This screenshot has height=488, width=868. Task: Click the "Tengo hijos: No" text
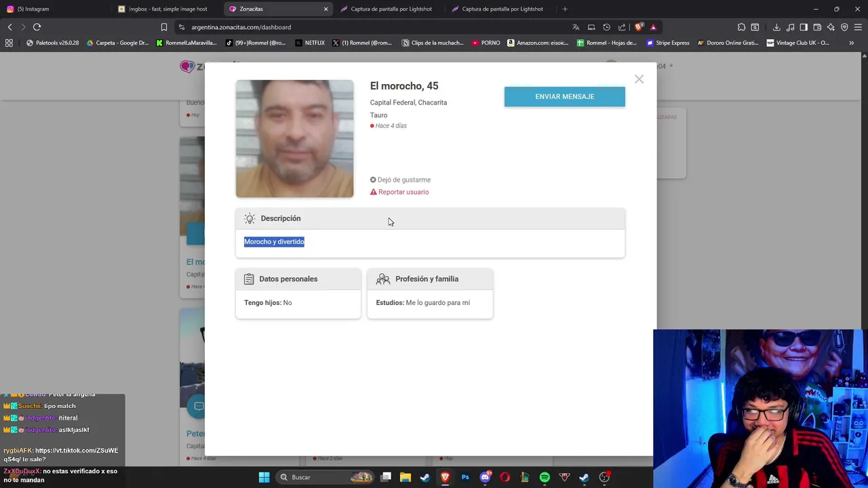point(268,302)
